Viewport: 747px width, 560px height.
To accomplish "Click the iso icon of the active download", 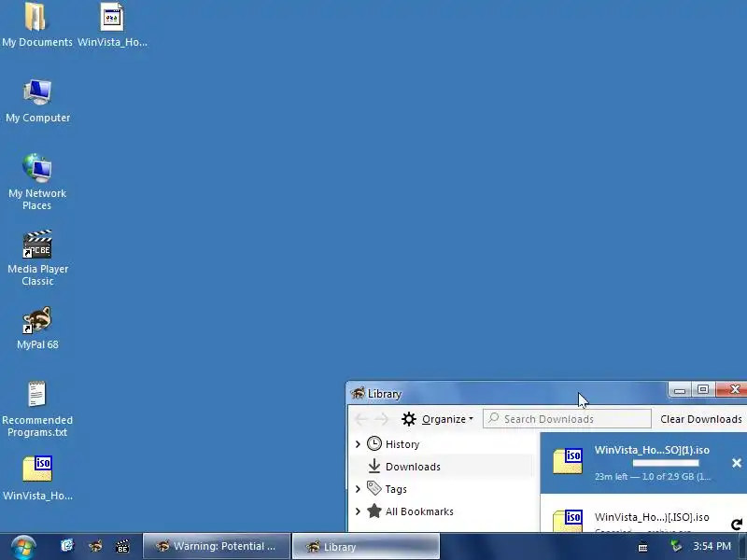I will [568, 461].
